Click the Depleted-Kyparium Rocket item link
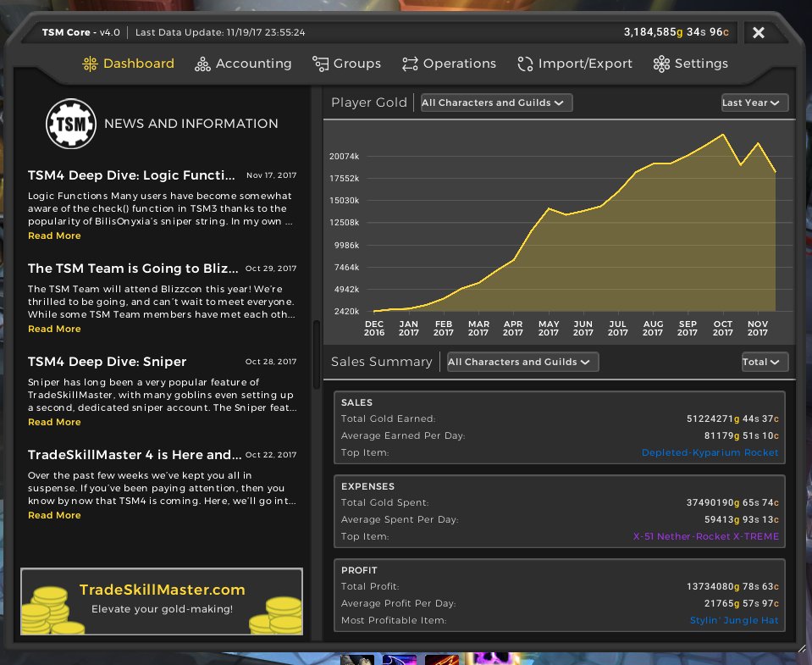The width and height of the screenshot is (812, 665). point(710,452)
